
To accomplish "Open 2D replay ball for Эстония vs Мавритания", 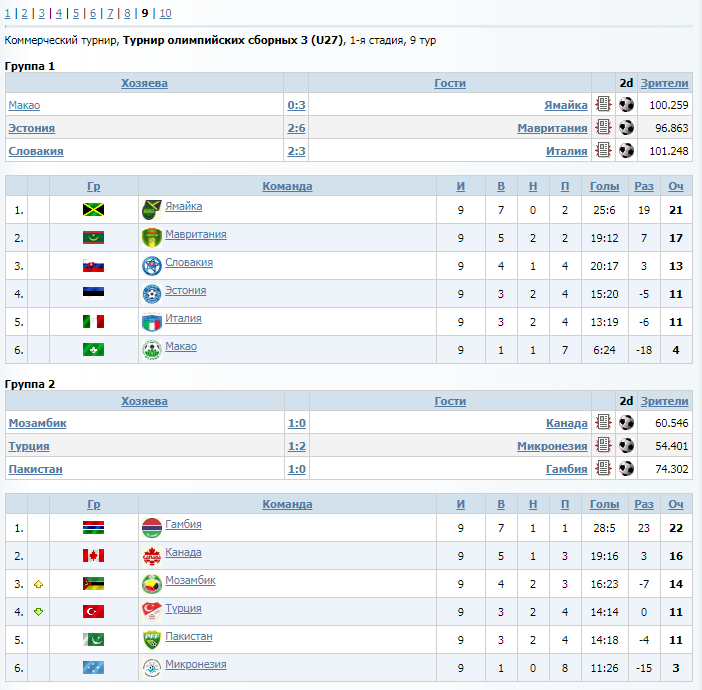I will point(626,127).
